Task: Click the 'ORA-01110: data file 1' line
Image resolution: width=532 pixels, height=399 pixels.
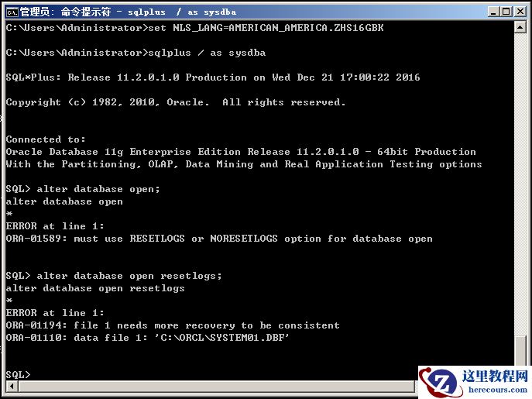Action: point(148,338)
